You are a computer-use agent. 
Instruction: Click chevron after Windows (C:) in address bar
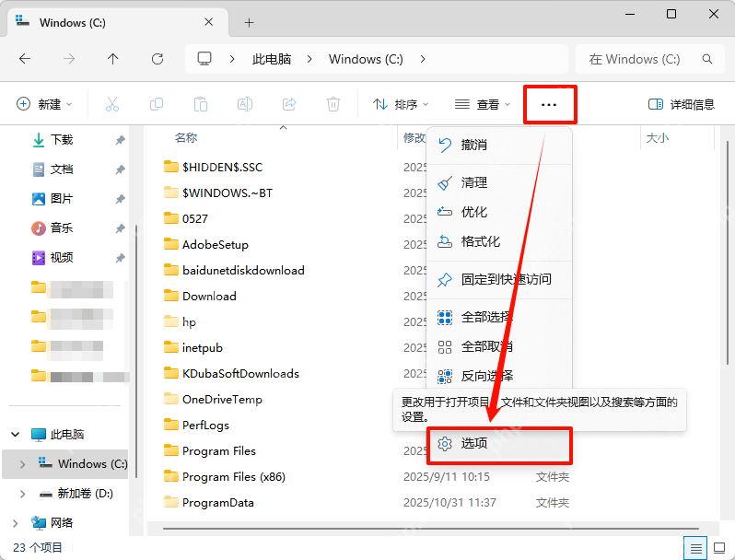(x=423, y=59)
